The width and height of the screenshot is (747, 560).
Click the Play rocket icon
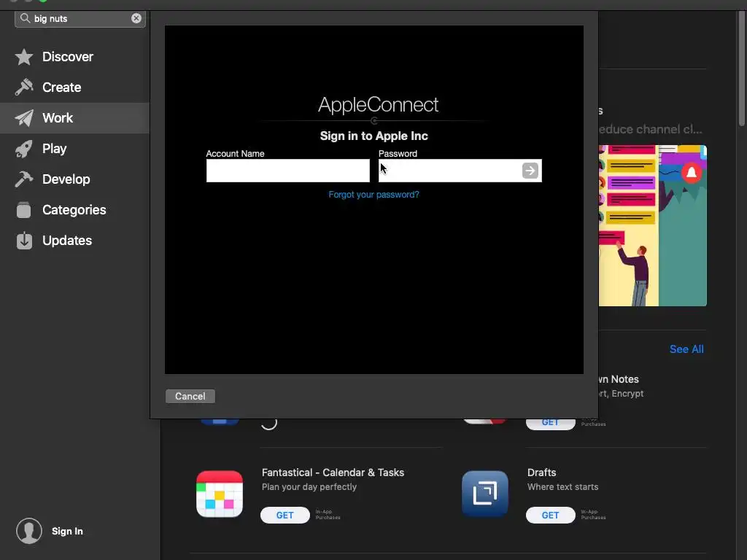coord(24,149)
